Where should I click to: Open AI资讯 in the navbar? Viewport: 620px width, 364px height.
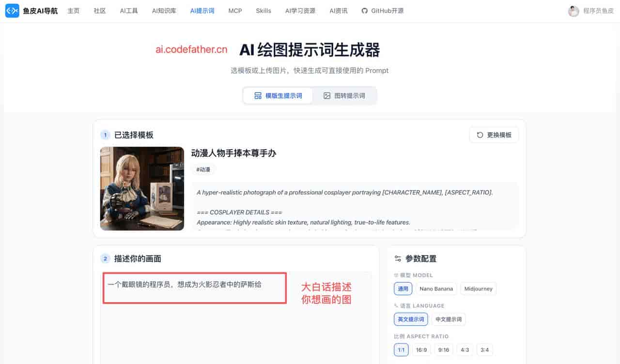(339, 11)
